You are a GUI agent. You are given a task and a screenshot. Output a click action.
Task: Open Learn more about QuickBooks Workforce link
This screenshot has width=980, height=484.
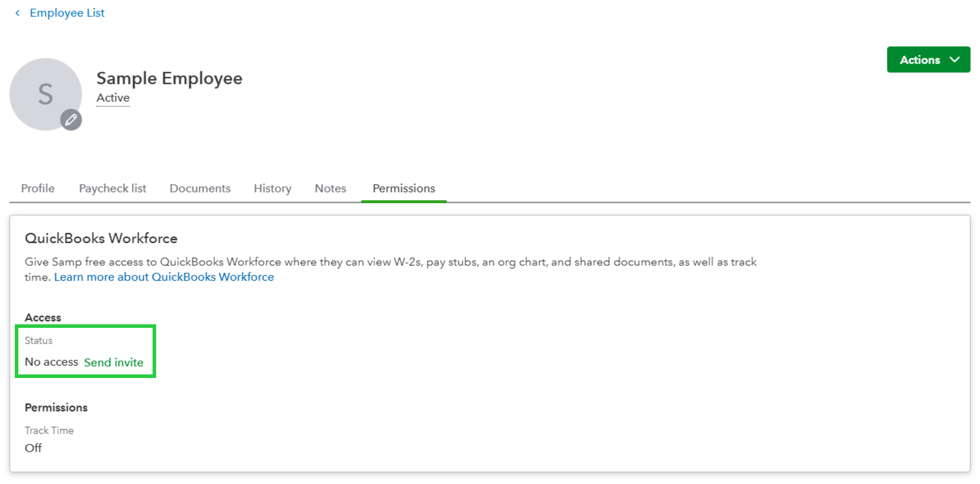(164, 277)
